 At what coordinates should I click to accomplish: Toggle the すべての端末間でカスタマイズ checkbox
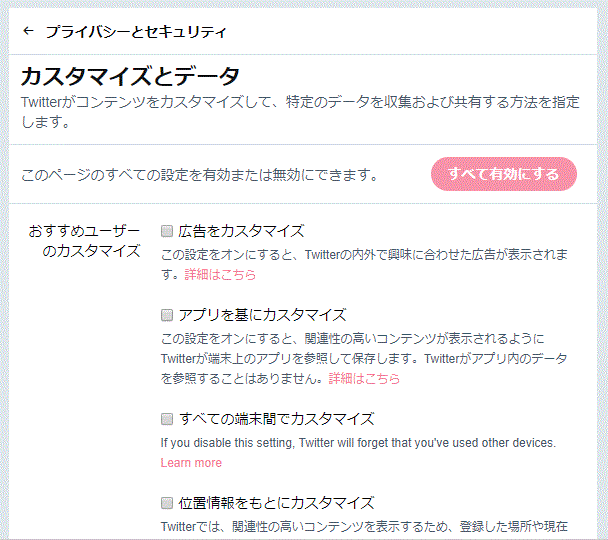pyautogui.click(x=167, y=419)
